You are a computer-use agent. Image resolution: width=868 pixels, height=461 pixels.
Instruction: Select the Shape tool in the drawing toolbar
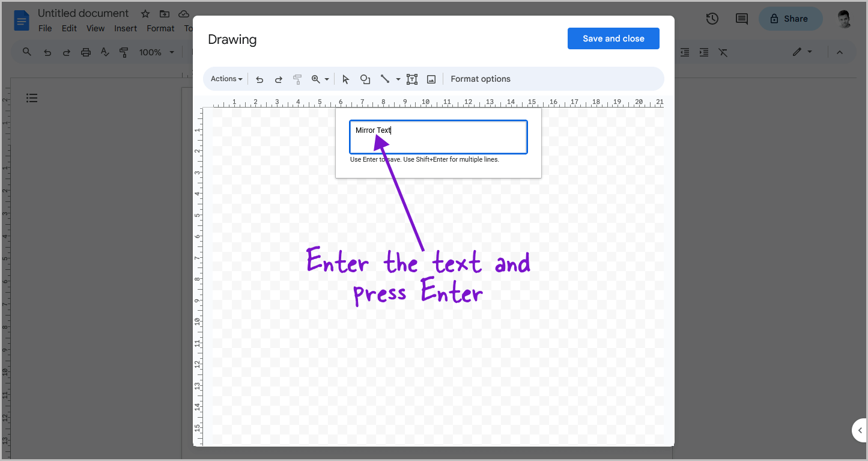(365, 79)
